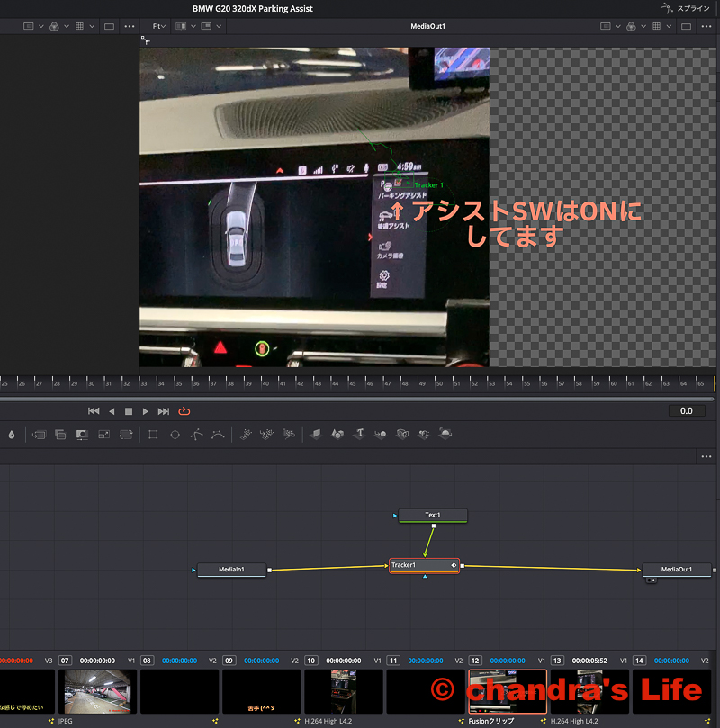Select clip 07 JPEG thumbnail
This screenshot has width=720, height=728.
(97, 691)
